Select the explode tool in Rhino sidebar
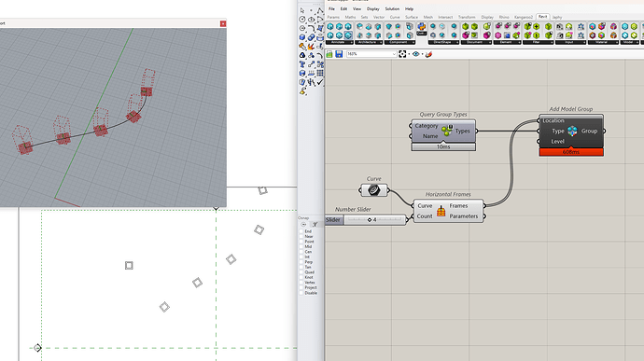The image size is (644, 361). click(312, 47)
